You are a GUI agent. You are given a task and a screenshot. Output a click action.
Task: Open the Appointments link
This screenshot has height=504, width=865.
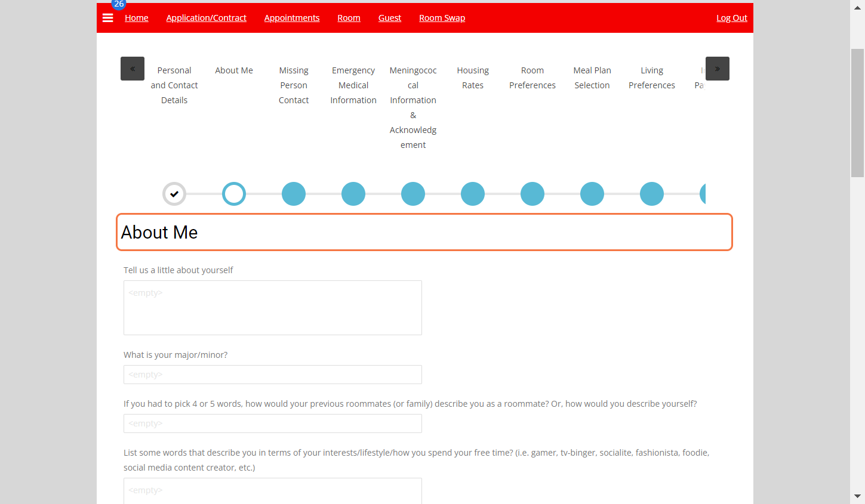coord(292,18)
